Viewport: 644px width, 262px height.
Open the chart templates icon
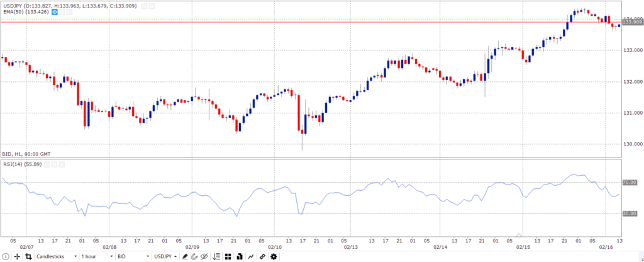pyautogui.click(x=239, y=257)
